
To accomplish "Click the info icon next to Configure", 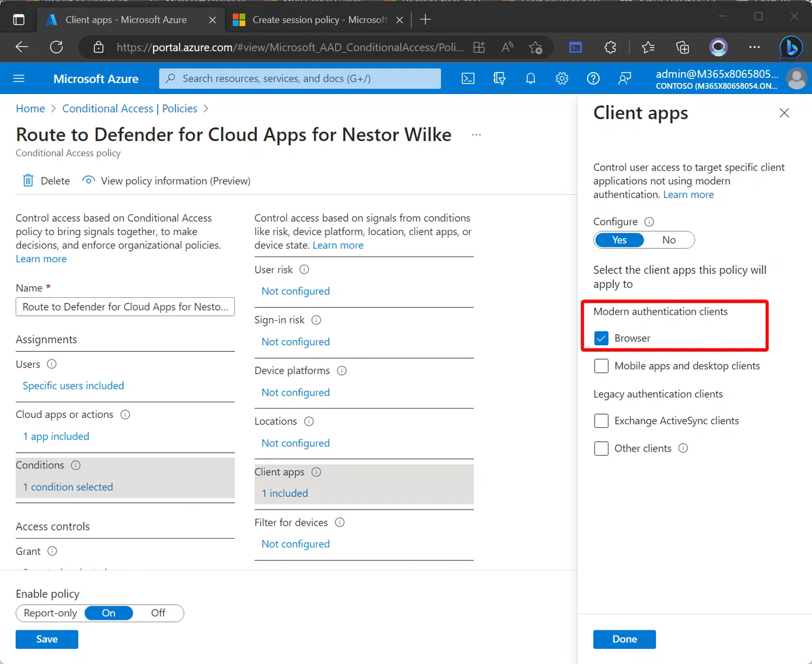I will 650,222.
